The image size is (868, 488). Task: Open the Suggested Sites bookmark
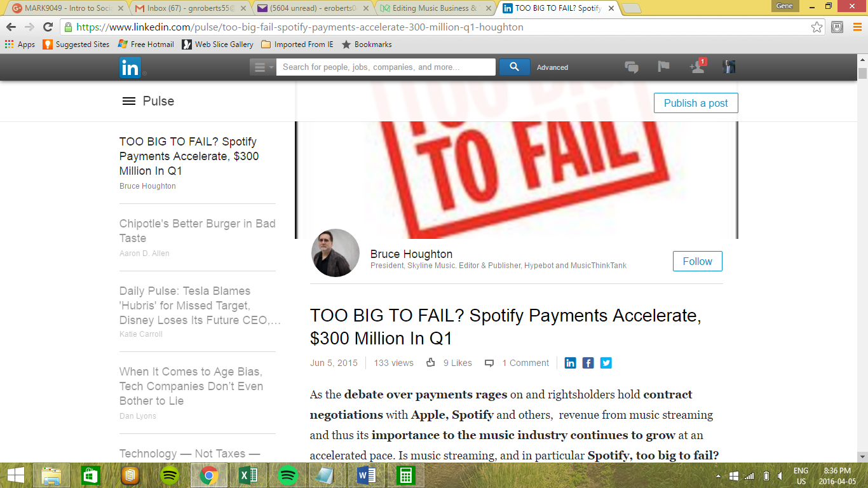(76, 44)
